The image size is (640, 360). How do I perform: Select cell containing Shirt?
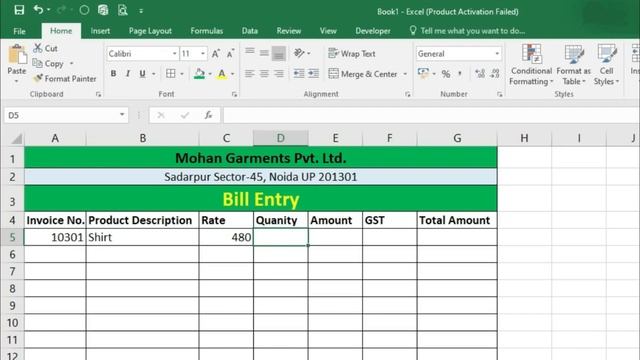(x=142, y=237)
